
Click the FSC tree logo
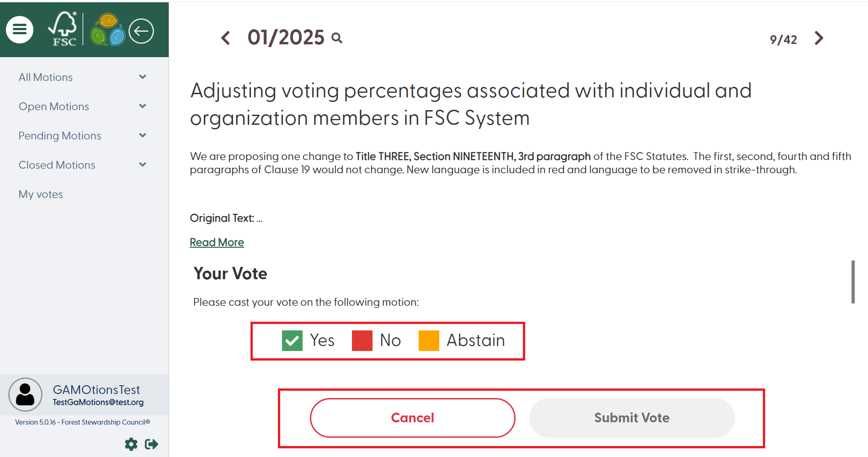[64, 29]
